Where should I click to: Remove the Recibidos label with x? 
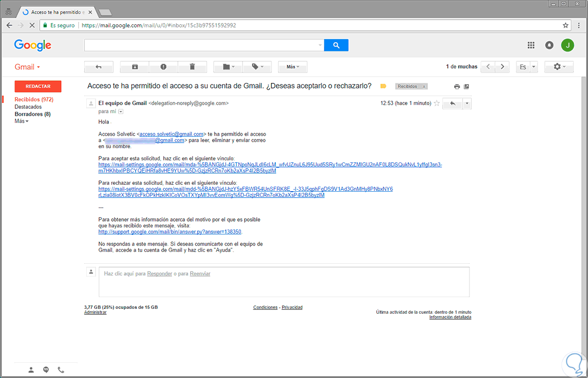coord(424,86)
